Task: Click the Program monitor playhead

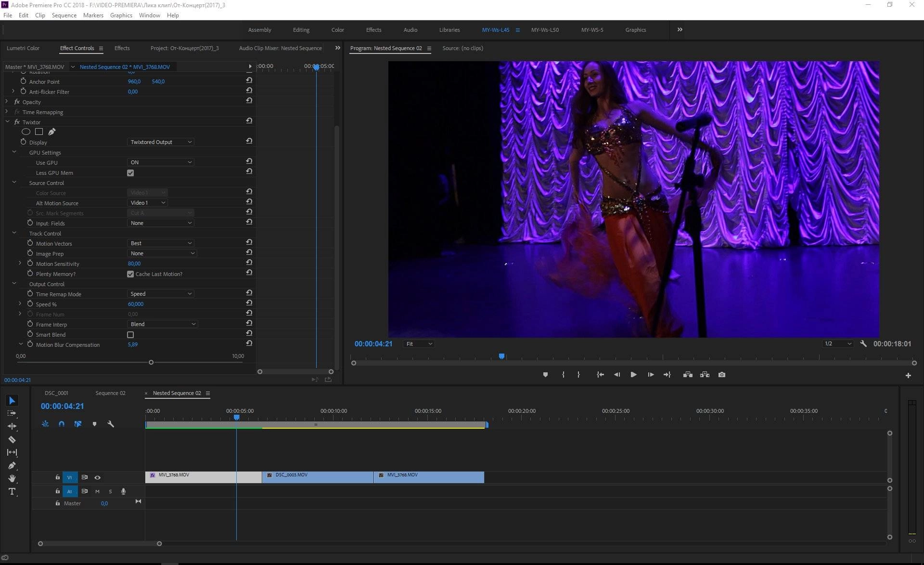Action: (501, 356)
